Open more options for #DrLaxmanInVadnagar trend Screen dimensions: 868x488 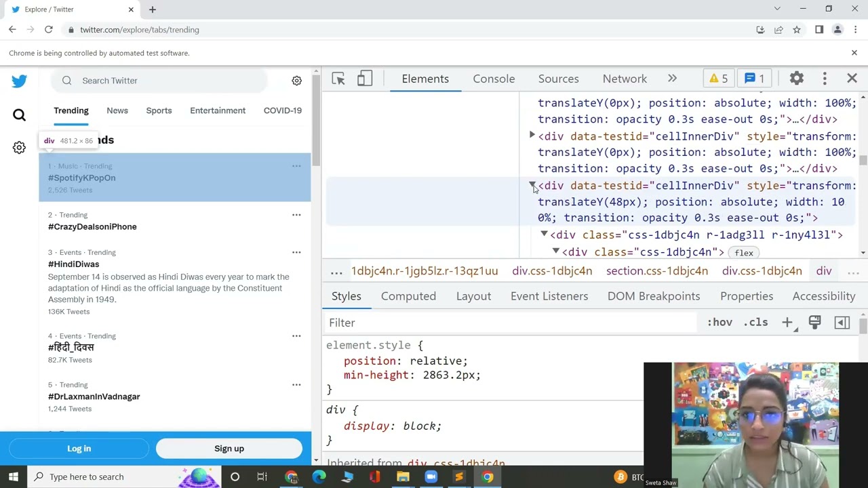tap(296, 385)
